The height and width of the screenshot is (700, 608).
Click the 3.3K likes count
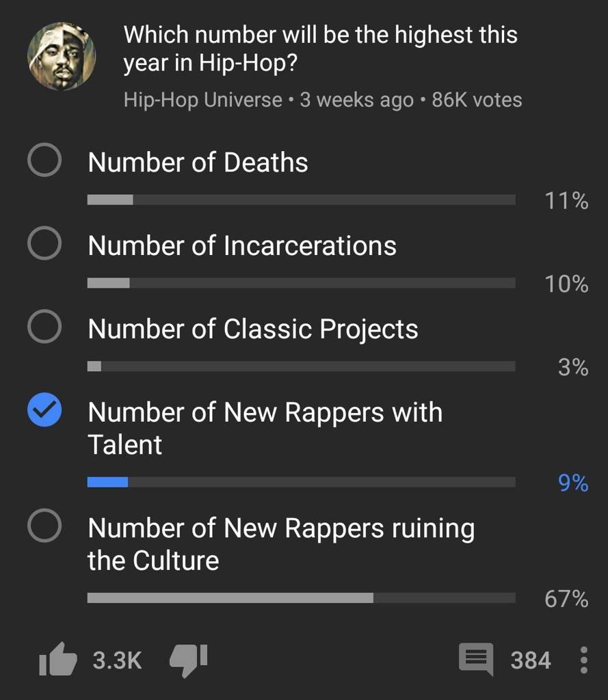click(117, 660)
